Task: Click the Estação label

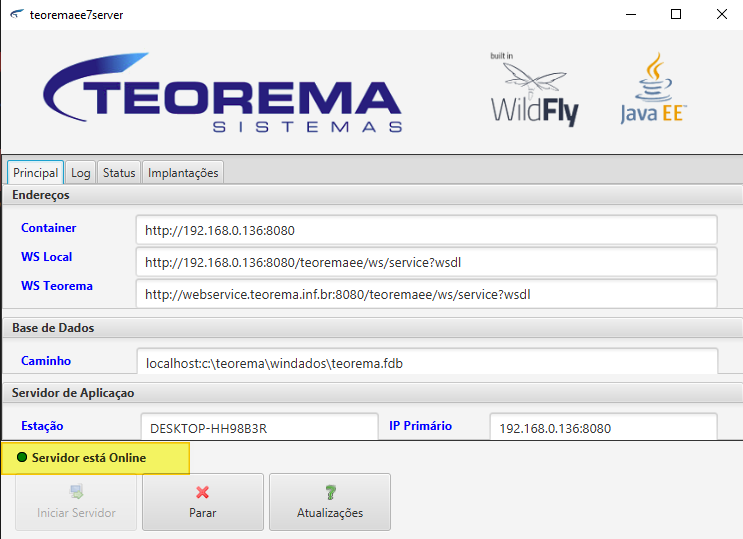Action: tap(42, 426)
